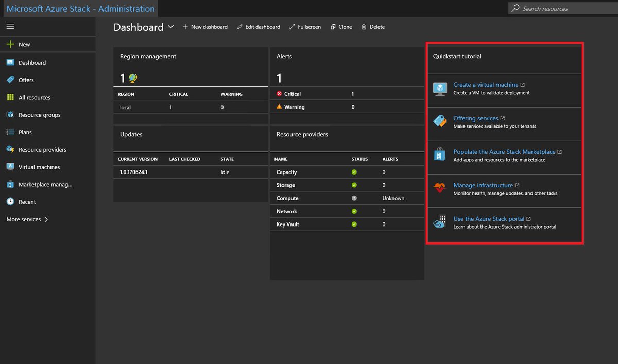Open the Alerts tile header
Screen dimensions: 618x364
[284, 56]
